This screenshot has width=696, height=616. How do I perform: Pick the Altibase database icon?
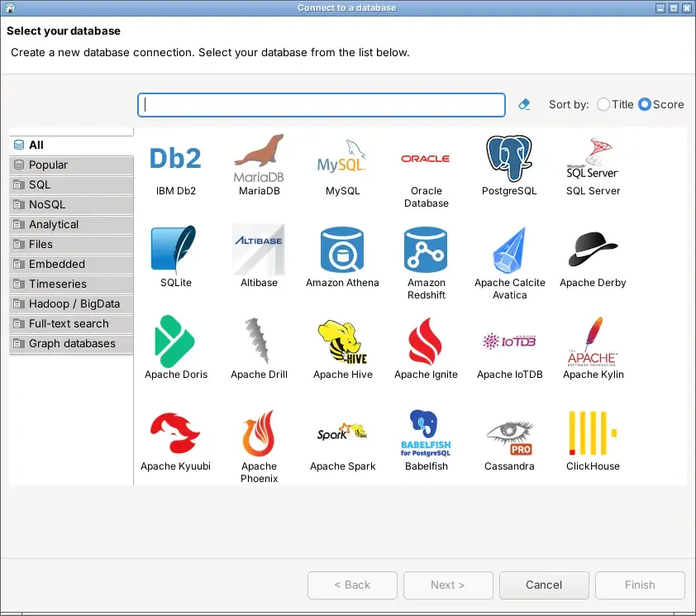pyautogui.click(x=260, y=250)
